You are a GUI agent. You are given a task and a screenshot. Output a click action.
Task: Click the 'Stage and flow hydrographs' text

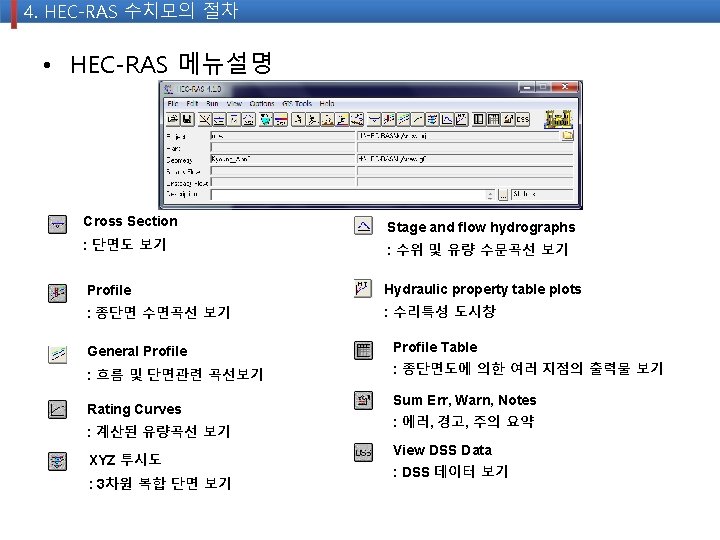(481, 227)
